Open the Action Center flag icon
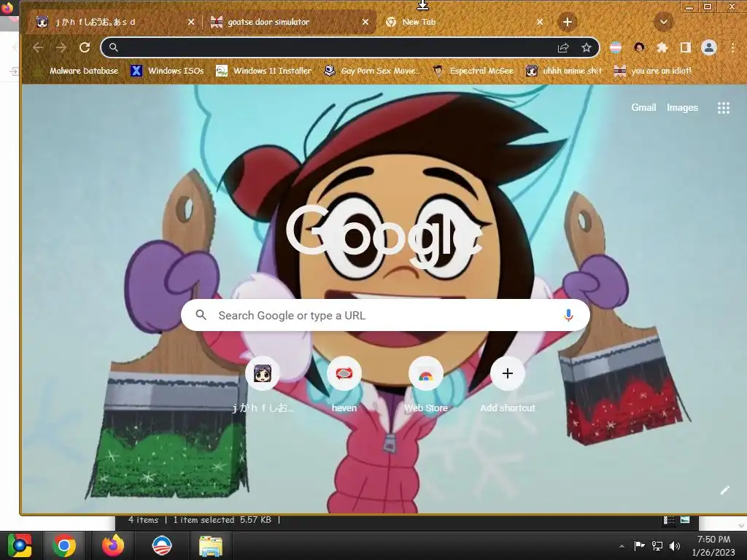 [639, 545]
